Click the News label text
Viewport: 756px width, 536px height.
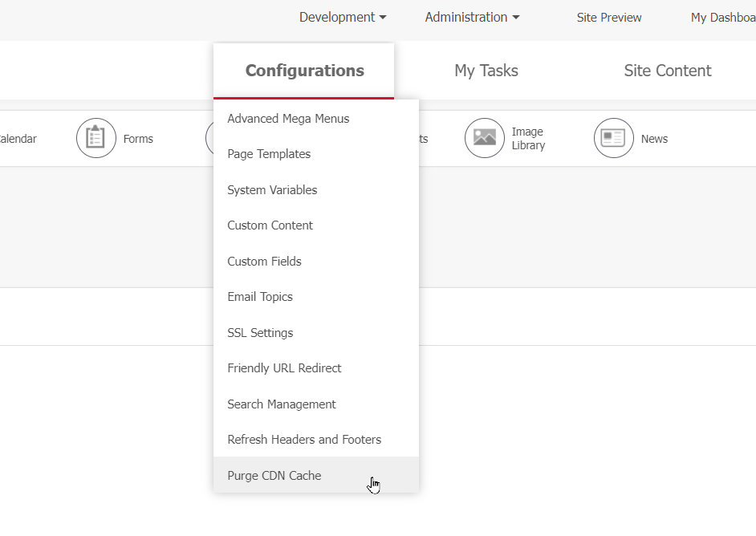[x=654, y=139]
